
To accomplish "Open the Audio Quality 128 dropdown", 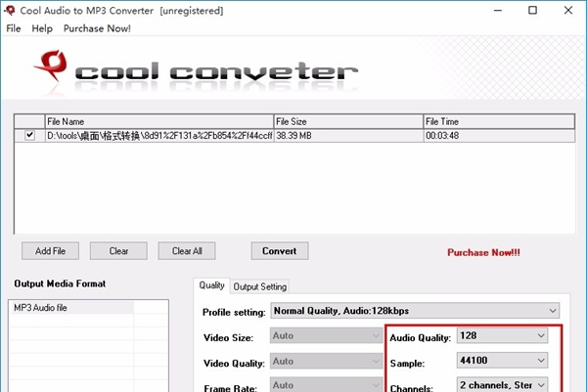I will pyautogui.click(x=502, y=335).
